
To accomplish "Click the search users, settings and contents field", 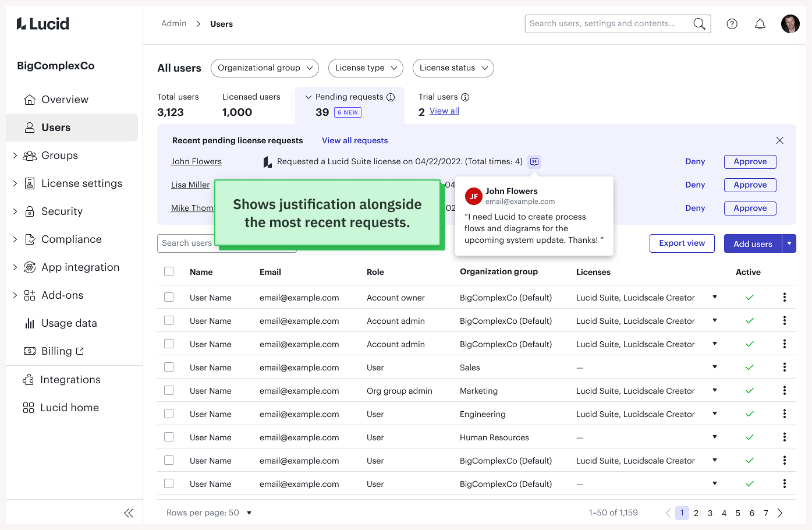I will 618,24.
